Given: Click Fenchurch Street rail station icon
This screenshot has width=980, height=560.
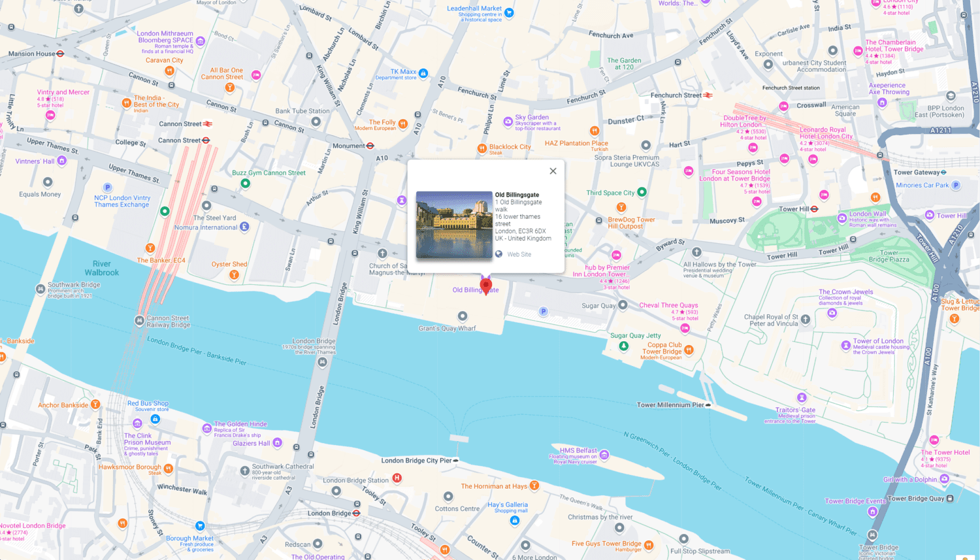Looking at the screenshot, I should (x=708, y=95).
